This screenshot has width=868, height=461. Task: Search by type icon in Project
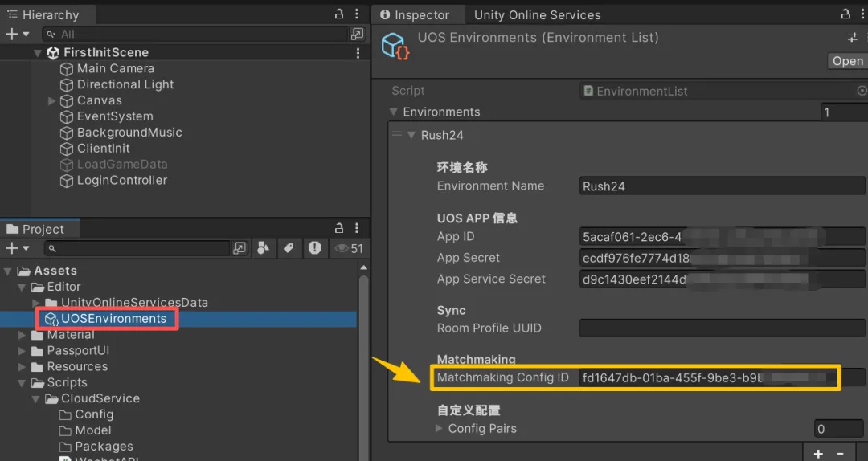(264, 248)
